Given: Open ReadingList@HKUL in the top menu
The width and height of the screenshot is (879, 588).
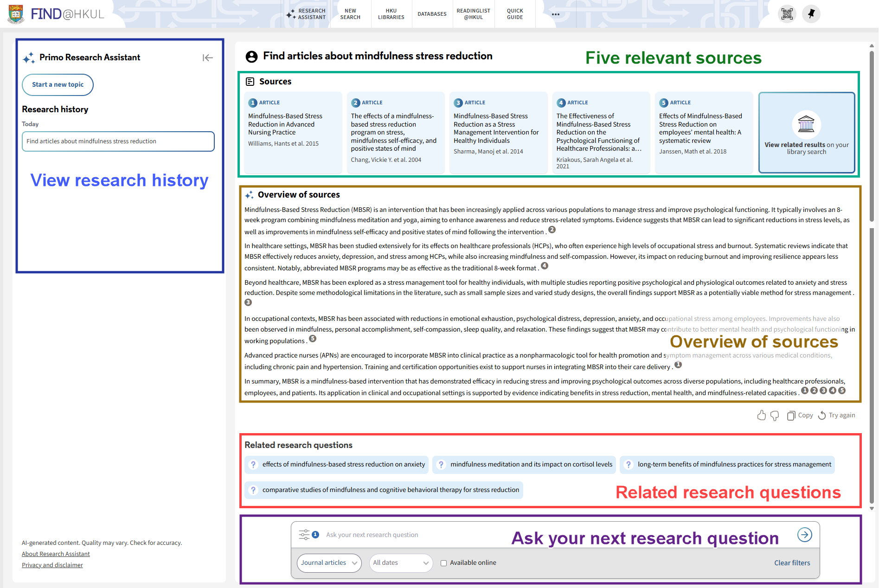Looking at the screenshot, I should pos(473,14).
